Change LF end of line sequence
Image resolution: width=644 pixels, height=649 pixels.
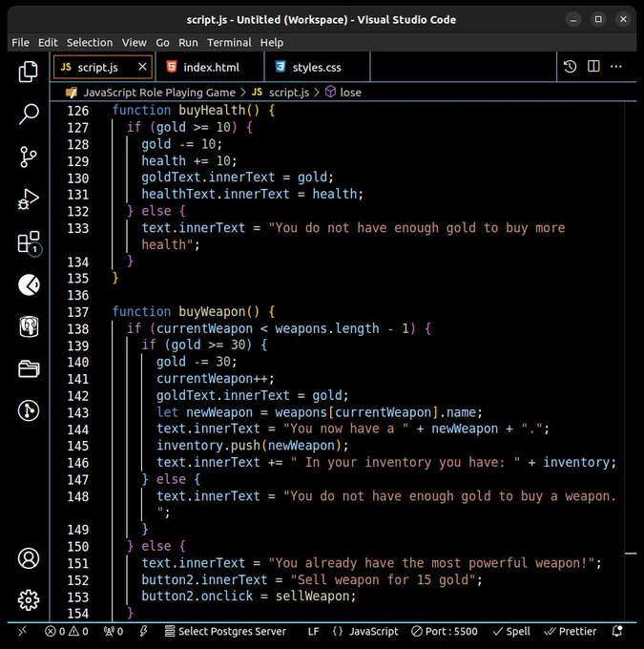[x=313, y=631]
